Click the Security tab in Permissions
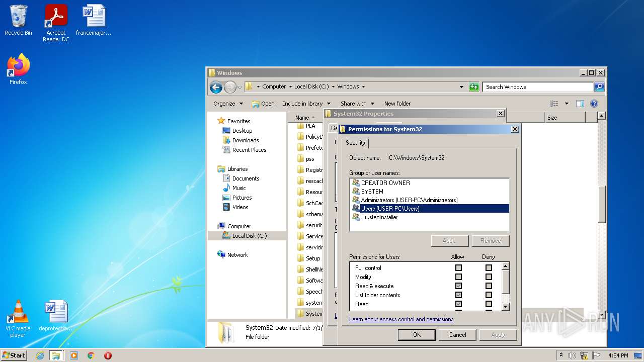644x362 pixels. tap(355, 143)
